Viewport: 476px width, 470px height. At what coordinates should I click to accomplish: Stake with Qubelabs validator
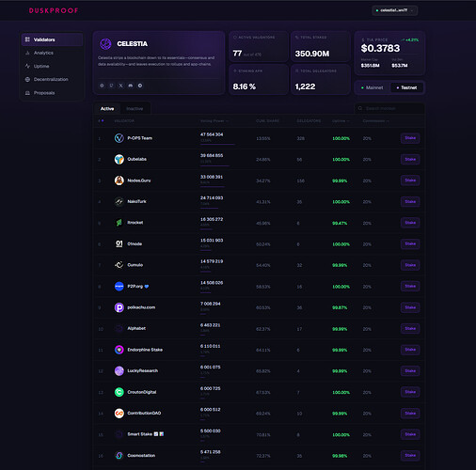point(410,159)
